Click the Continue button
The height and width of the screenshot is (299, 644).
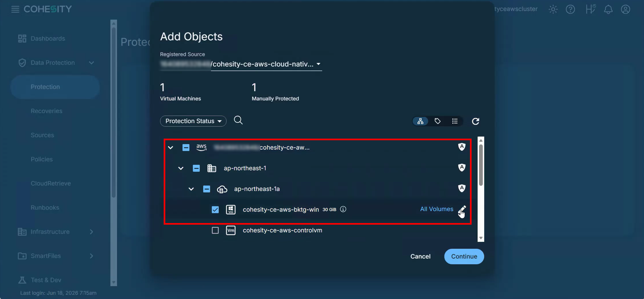[464, 256]
